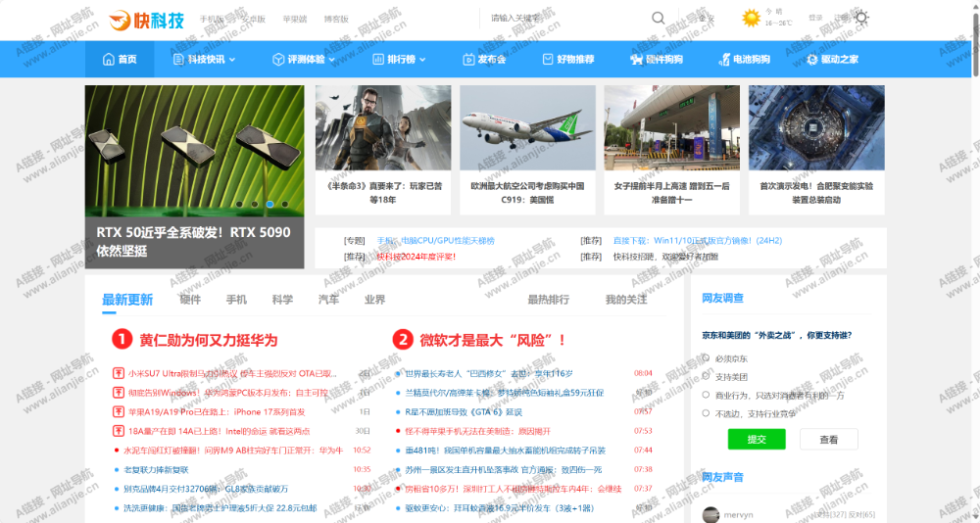This screenshot has width=980, height=523.
Task: Open article 苏州一景区发生直升机坠落事故
Action: (x=503, y=470)
